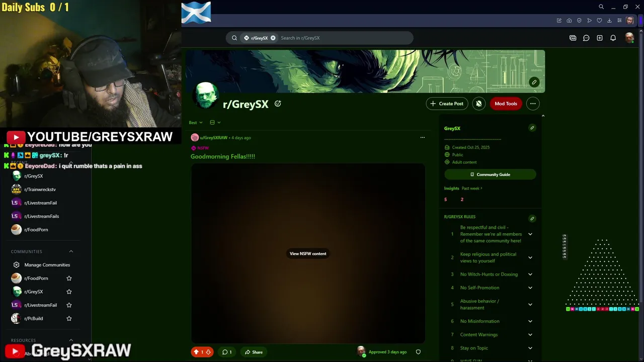Expand rule 1 Be respectful and civil
The width and height of the screenshot is (644, 362).
point(530,234)
